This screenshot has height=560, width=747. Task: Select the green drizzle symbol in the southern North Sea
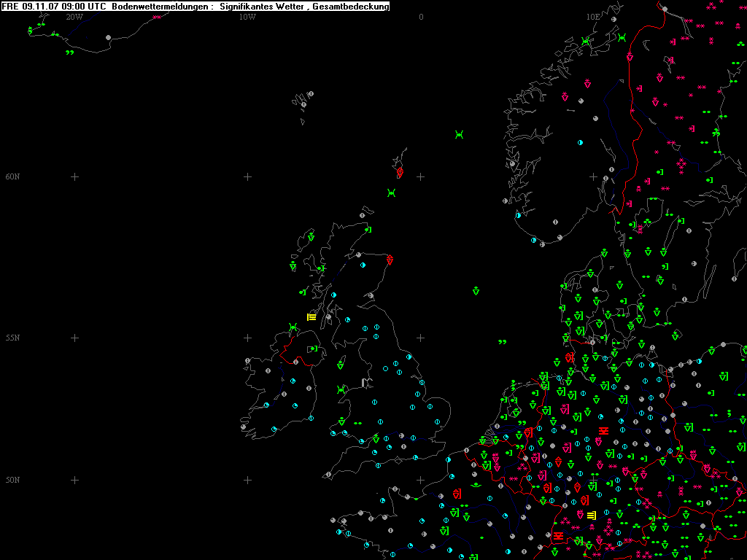tap(502, 341)
